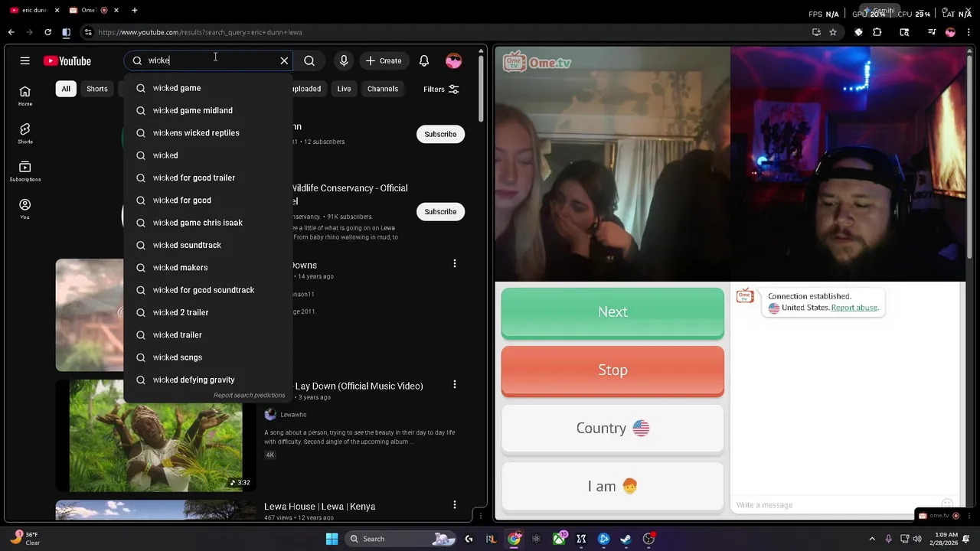The height and width of the screenshot is (551, 980).
Task: Open Steam from the taskbar
Action: 626,539
